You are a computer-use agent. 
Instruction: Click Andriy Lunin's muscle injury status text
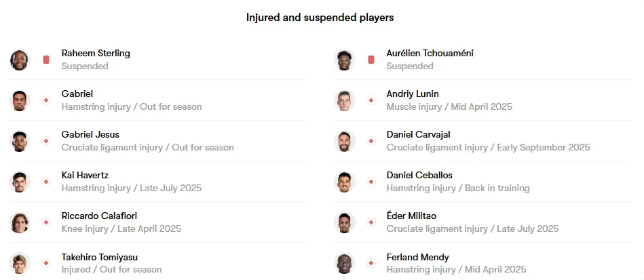tap(449, 106)
